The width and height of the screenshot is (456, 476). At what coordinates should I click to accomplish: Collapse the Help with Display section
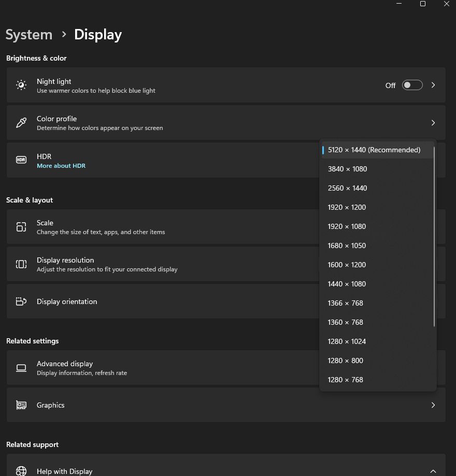[x=433, y=471]
